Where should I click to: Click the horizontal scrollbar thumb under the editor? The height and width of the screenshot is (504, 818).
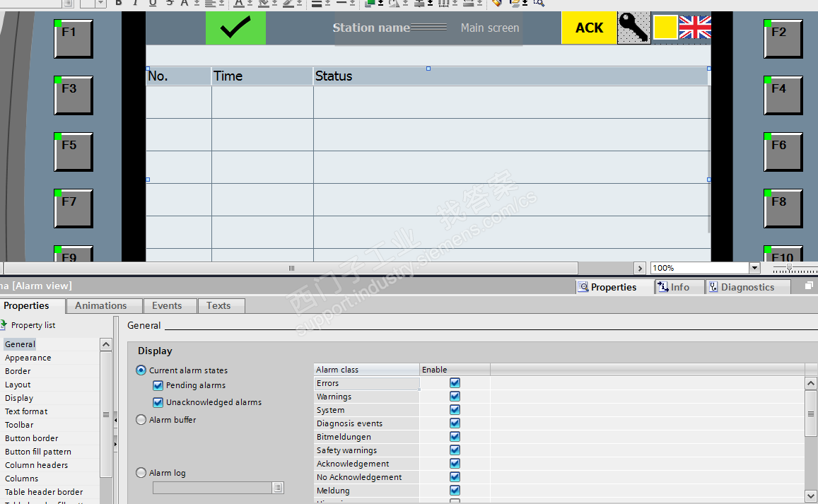(x=291, y=268)
